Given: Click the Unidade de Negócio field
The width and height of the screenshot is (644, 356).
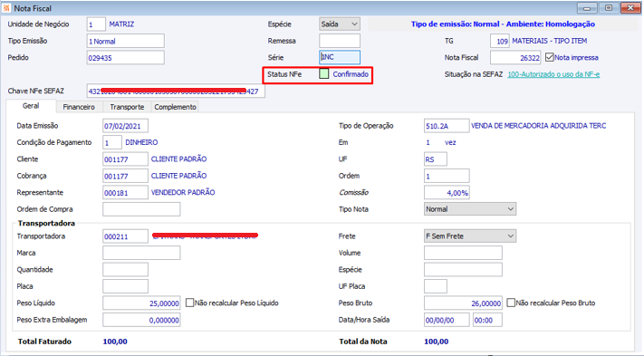Looking at the screenshot, I should 96,24.
